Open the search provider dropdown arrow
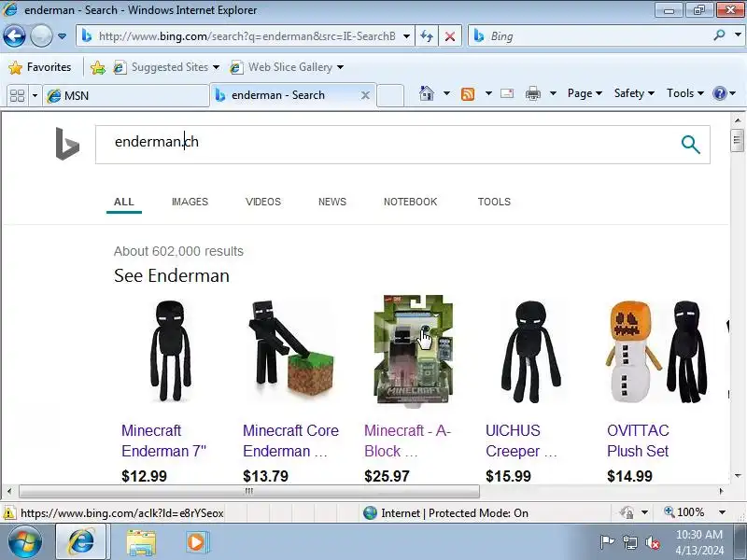The width and height of the screenshot is (747, 560). (x=738, y=35)
